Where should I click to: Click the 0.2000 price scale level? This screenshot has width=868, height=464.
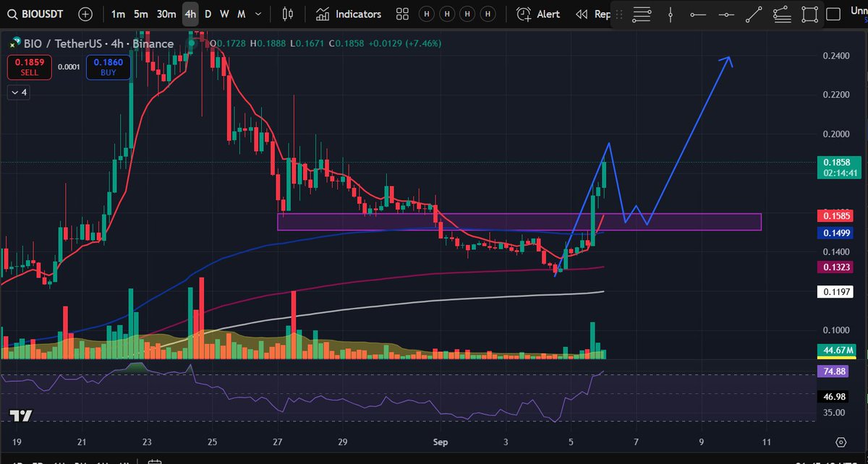[x=837, y=134]
